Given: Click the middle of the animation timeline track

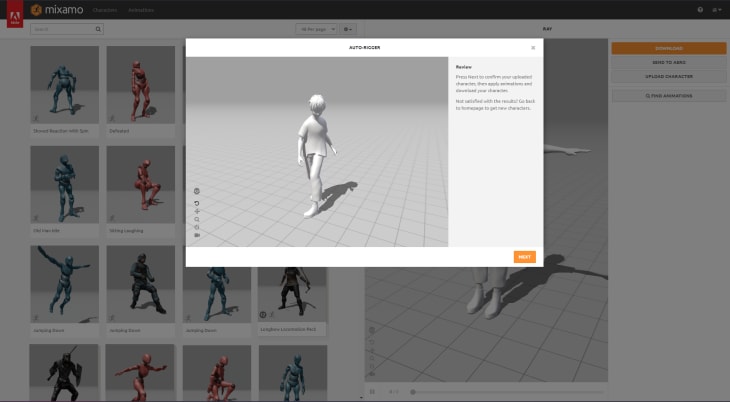Looking at the screenshot, I should point(507,392).
